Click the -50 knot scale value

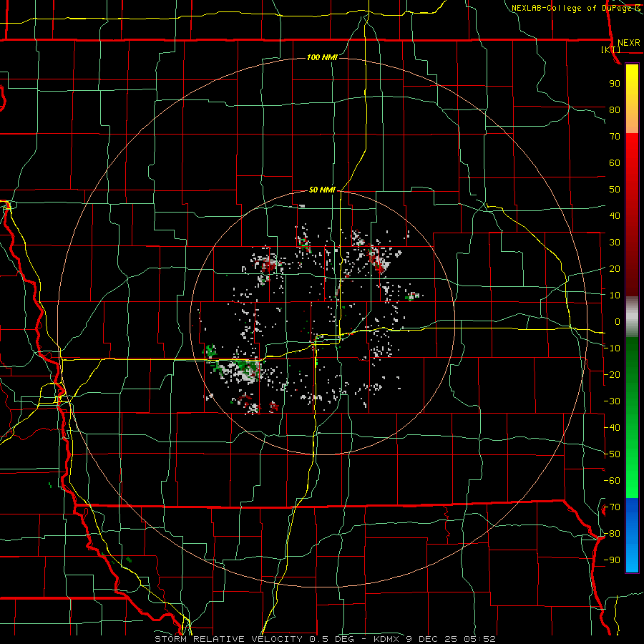[x=612, y=454]
